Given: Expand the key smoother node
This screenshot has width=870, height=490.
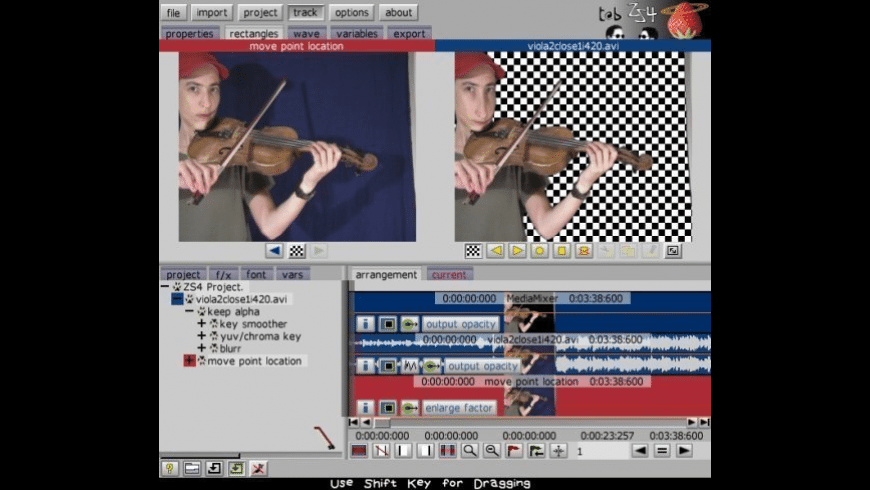Looking at the screenshot, I should [x=201, y=324].
